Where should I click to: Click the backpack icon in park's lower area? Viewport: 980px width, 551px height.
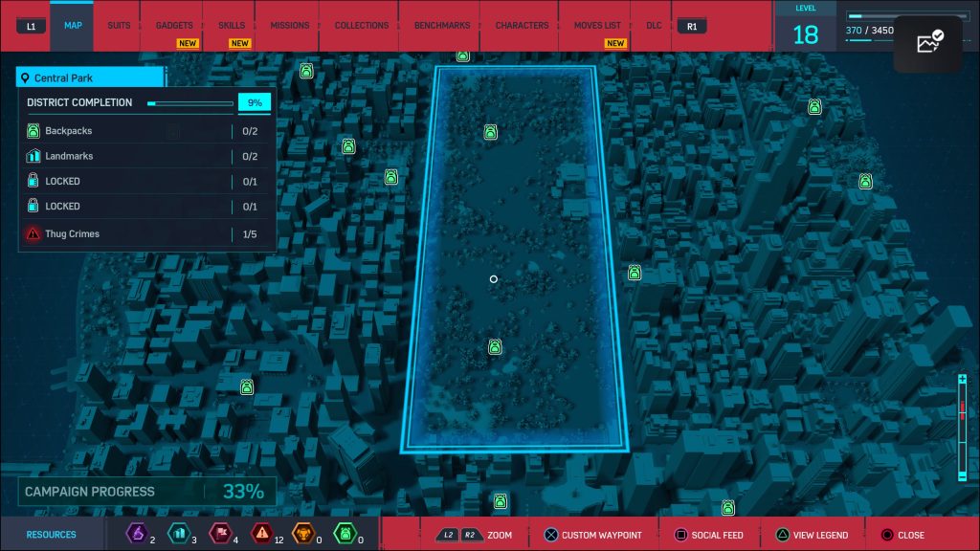click(495, 346)
